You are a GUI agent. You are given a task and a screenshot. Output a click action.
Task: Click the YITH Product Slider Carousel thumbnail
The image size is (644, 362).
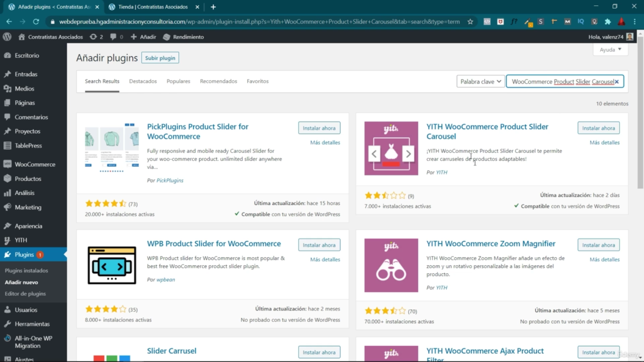pos(391,148)
